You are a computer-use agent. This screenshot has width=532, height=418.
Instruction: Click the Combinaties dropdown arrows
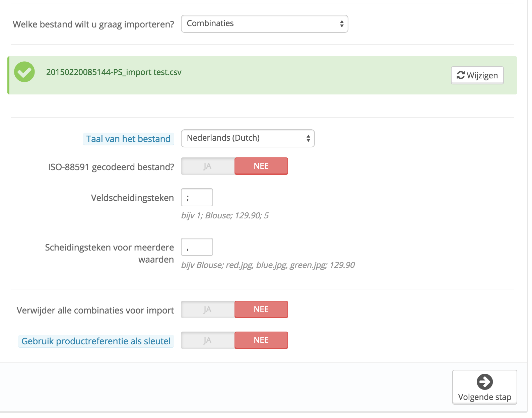pos(341,24)
